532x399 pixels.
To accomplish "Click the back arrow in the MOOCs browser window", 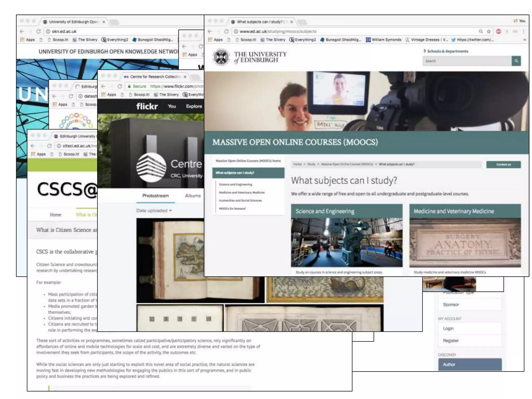I will tap(210, 31).
